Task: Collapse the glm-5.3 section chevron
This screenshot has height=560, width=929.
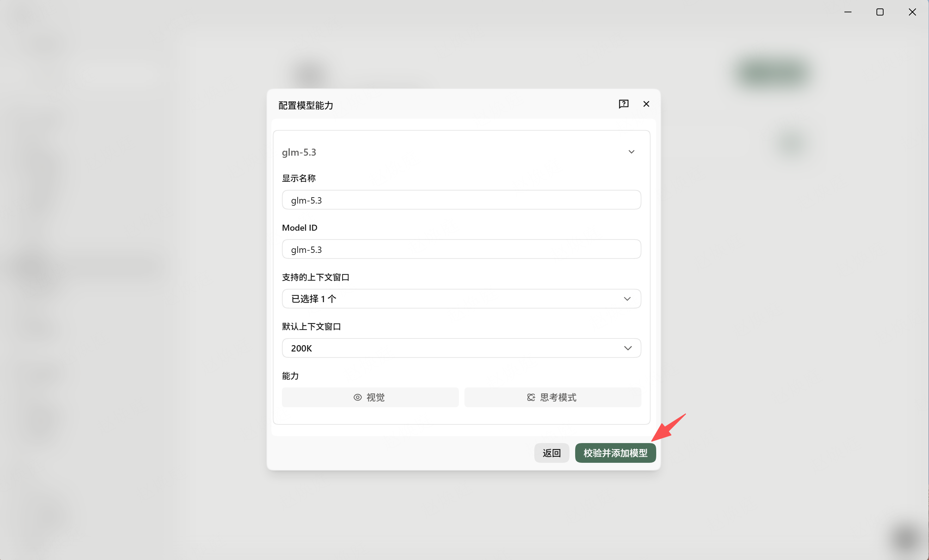Action: coord(632,152)
